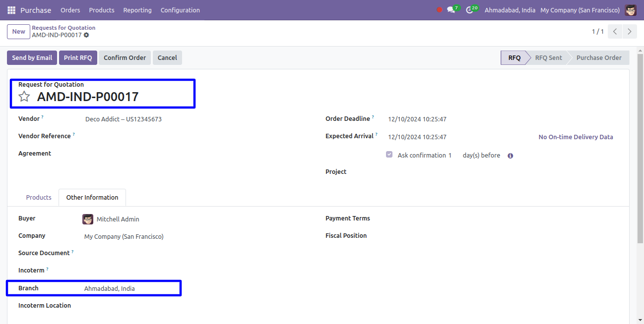Screen dimensions: 644x324
Task: Go to the next record arrow
Action: (630, 32)
